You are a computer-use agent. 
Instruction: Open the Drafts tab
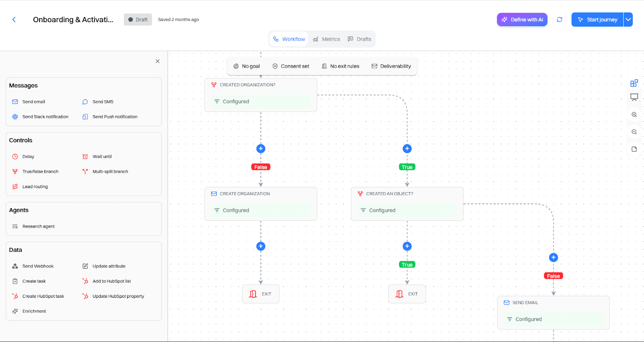coord(359,39)
